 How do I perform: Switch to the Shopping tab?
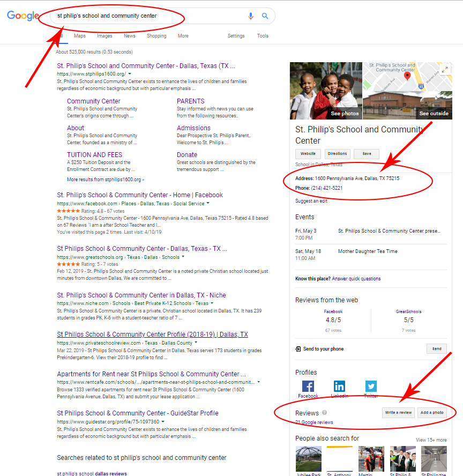156,36
